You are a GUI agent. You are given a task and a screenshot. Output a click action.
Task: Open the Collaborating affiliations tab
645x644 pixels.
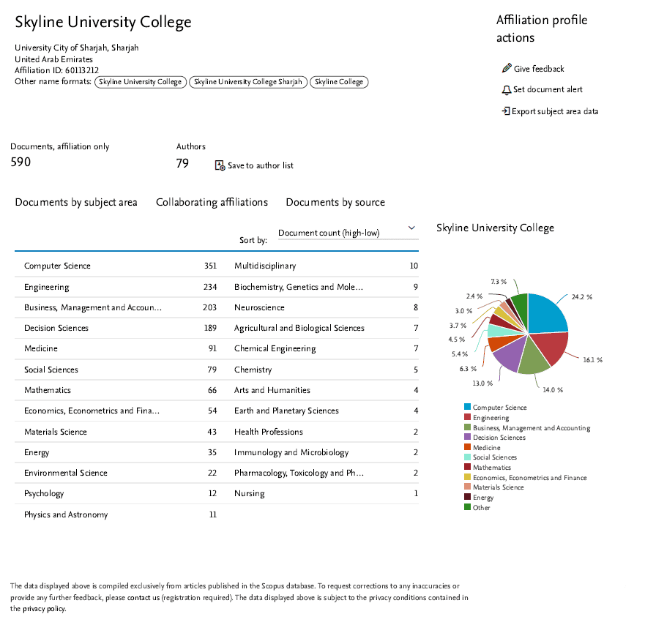click(x=212, y=202)
